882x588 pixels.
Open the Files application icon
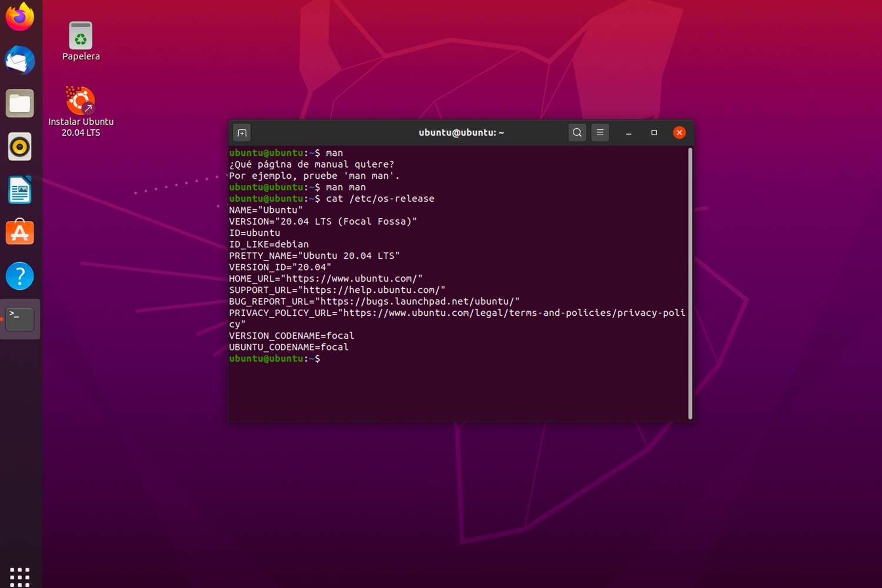19,103
